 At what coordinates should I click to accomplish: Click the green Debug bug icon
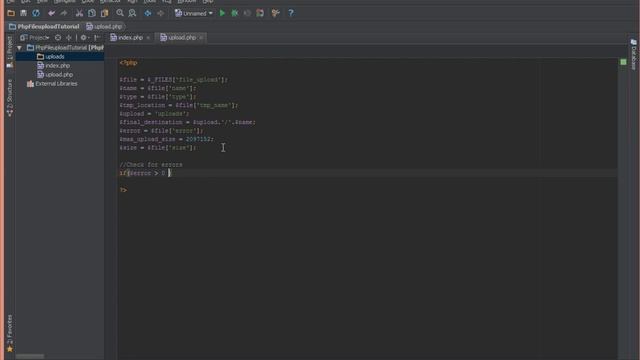tap(235, 13)
